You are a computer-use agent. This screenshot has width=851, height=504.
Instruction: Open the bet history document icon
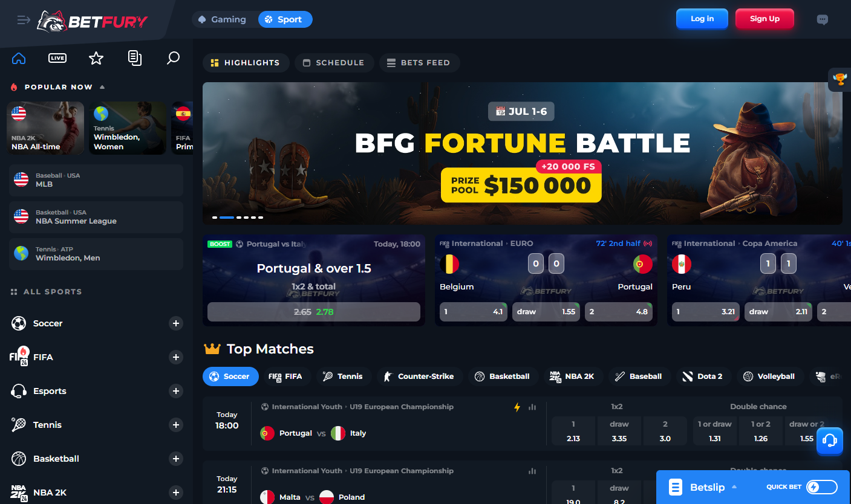point(135,58)
